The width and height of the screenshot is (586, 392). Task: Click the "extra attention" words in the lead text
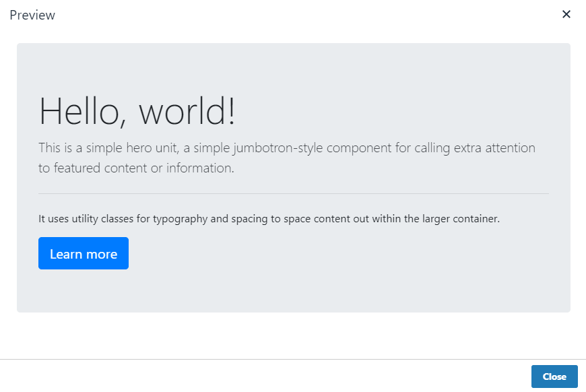[494, 148]
